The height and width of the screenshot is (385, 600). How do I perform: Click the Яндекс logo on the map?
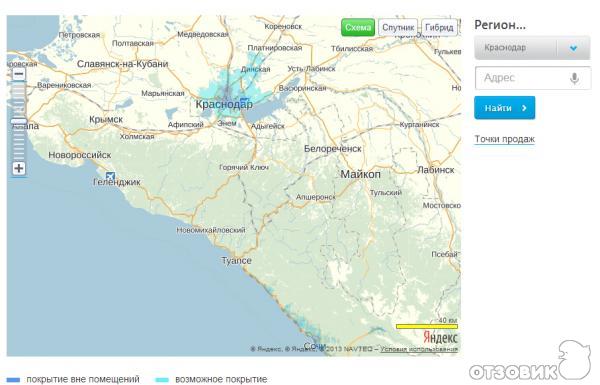tap(440, 338)
